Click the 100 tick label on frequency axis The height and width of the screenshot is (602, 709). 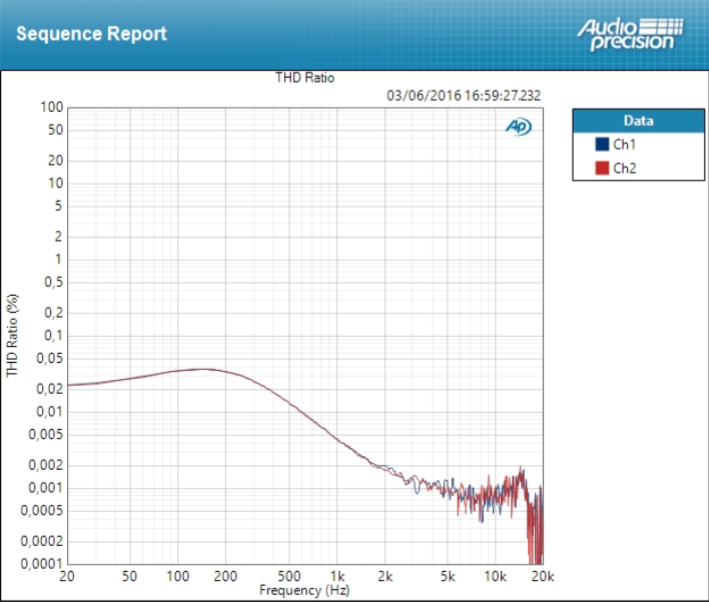click(178, 576)
